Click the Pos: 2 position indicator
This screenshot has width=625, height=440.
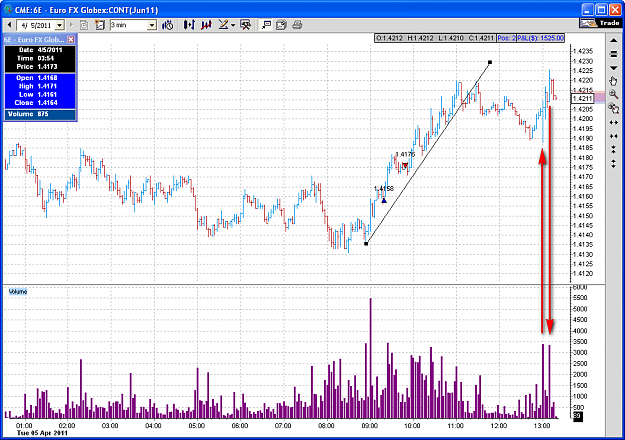point(506,38)
